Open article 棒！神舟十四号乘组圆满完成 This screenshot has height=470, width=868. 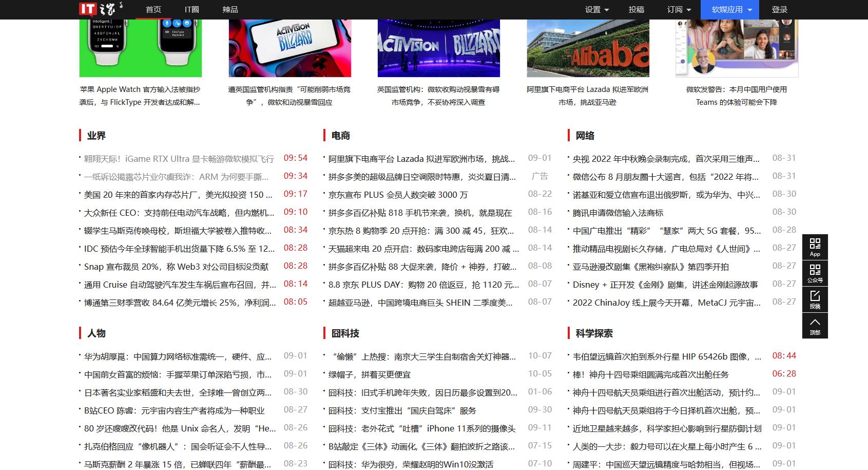tap(651, 374)
